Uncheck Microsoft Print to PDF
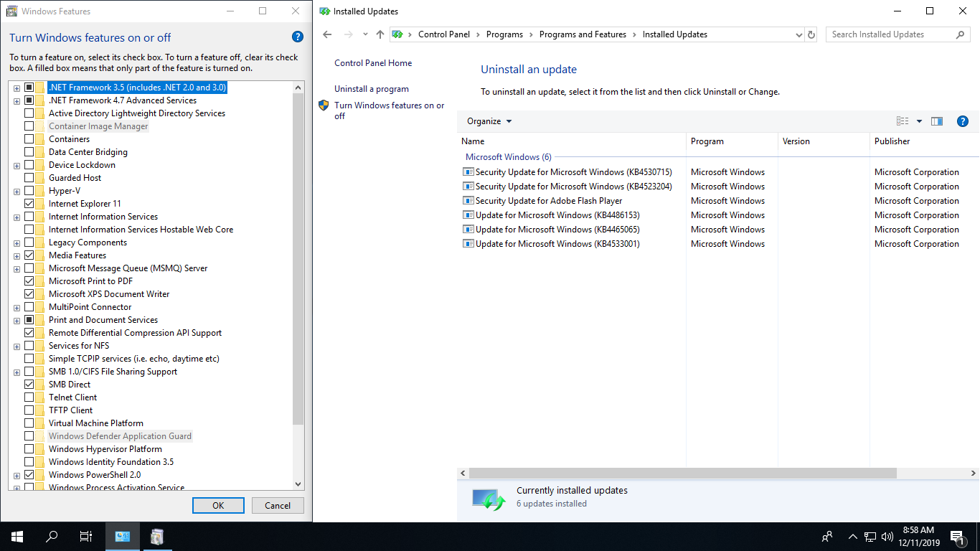Viewport: 980px width, 551px height. point(29,281)
